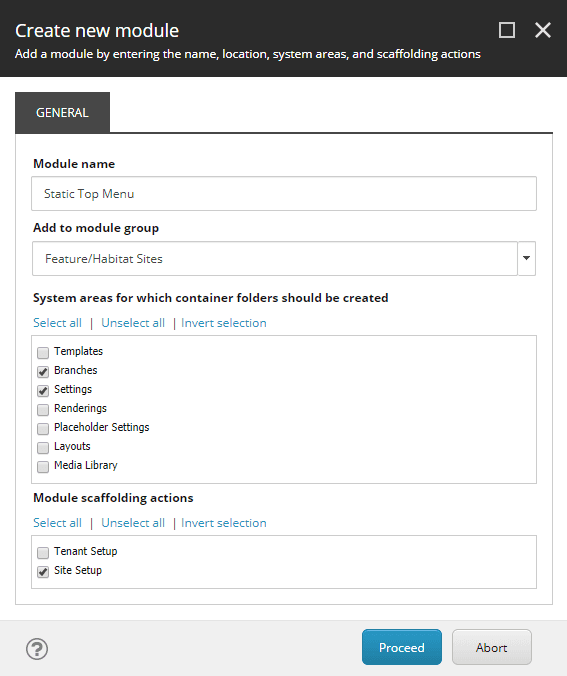Invert selection of scaffolding actions
Viewport: 567px width, 676px height.
[224, 523]
